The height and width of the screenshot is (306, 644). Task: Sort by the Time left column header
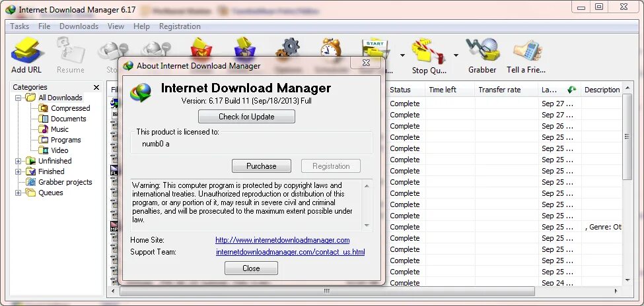[450, 90]
